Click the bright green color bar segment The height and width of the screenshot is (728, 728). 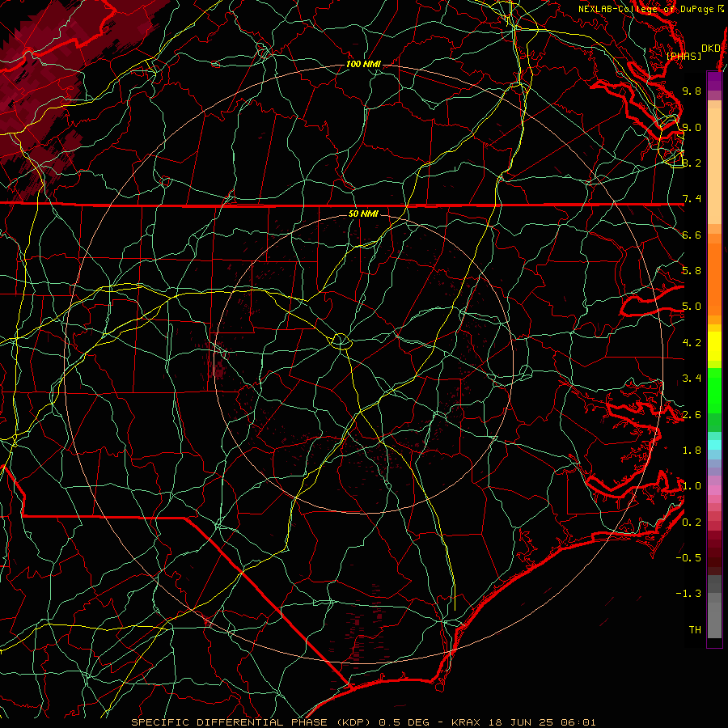coord(714,390)
